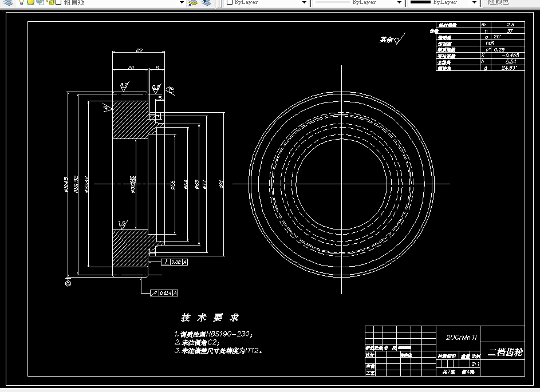Click the 设计 cell in title block
The image size is (540, 392).
[370, 355]
